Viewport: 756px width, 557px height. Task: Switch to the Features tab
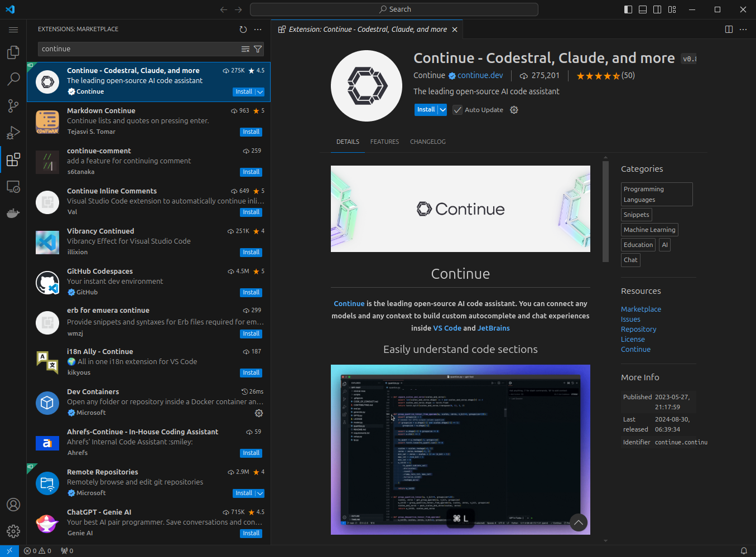pyautogui.click(x=384, y=142)
